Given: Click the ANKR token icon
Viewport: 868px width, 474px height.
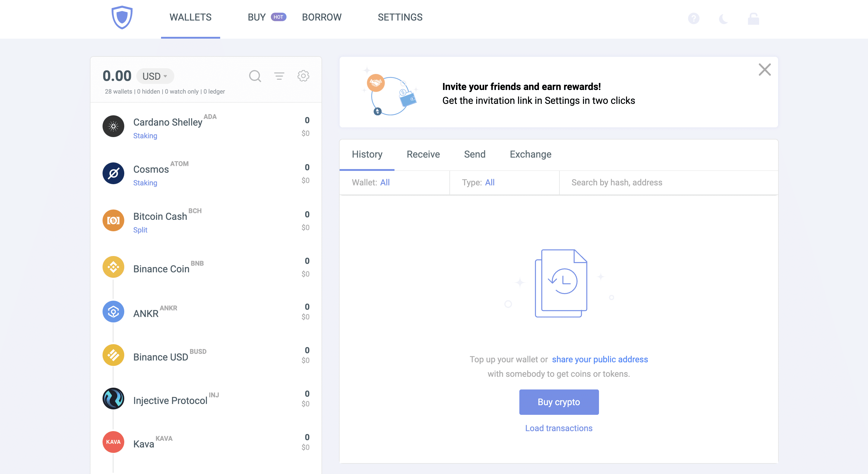Looking at the screenshot, I should click(113, 311).
